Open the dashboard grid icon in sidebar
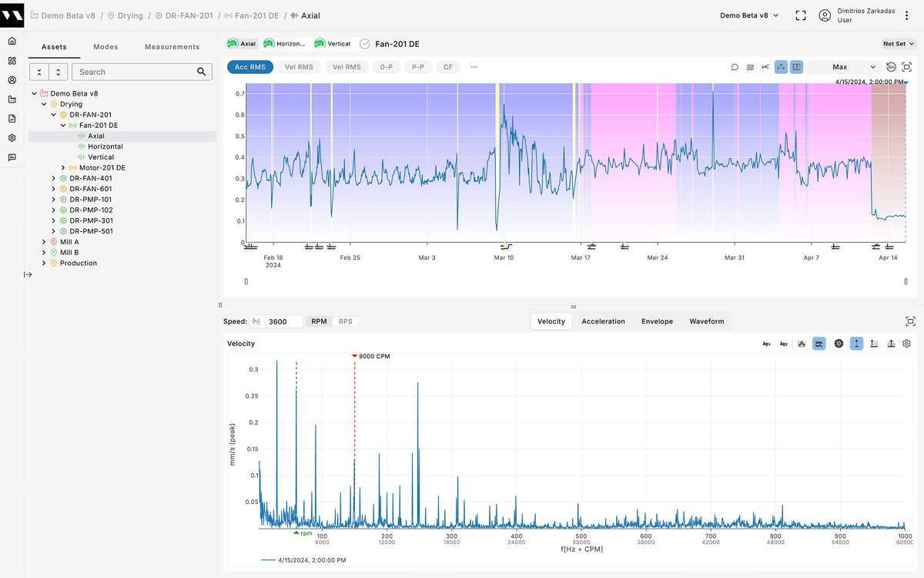 [x=12, y=60]
